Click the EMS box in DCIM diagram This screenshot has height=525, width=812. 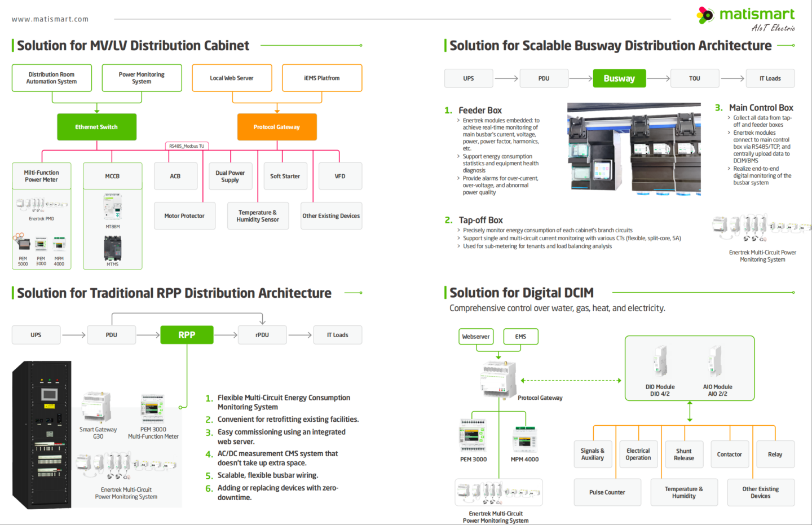[x=520, y=337]
